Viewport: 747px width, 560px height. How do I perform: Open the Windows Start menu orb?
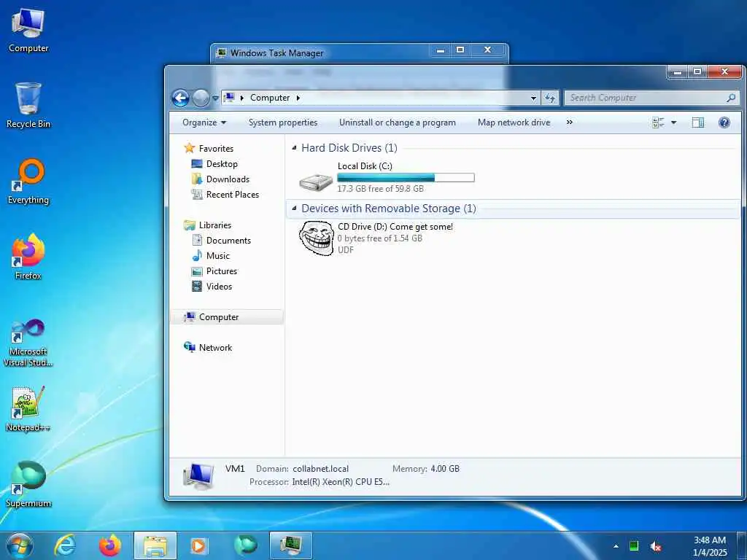[20, 545]
